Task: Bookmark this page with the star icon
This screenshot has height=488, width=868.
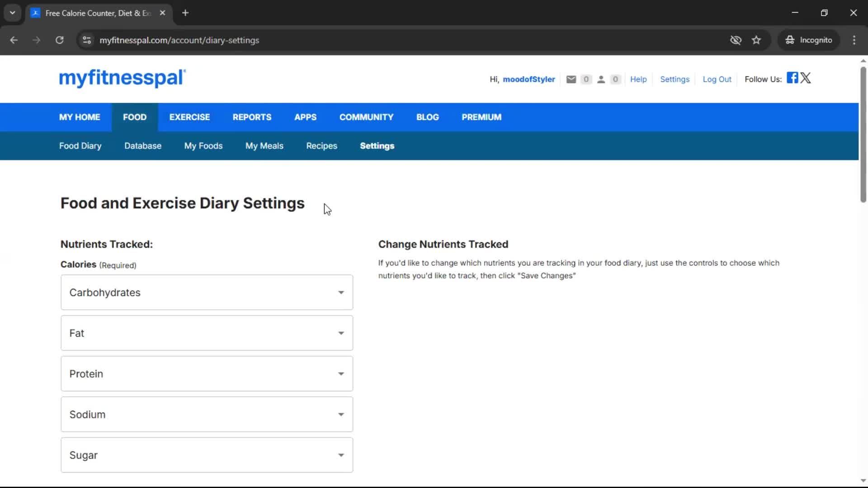Action: (x=756, y=40)
